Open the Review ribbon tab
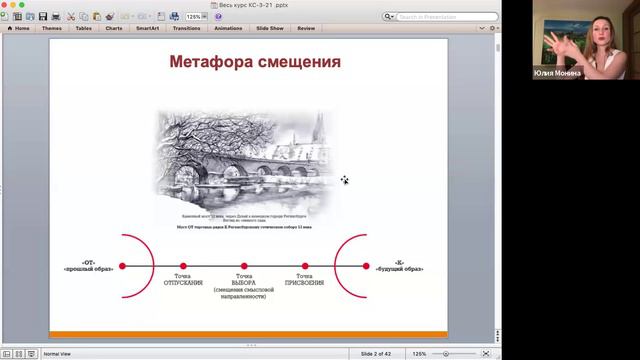 pyautogui.click(x=306, y=28)
